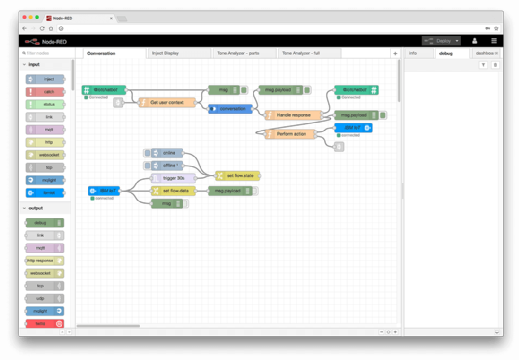This screenshot has height=360, width=519.
Task: Trigger the online inject node button
Action: tap(147, 153)
